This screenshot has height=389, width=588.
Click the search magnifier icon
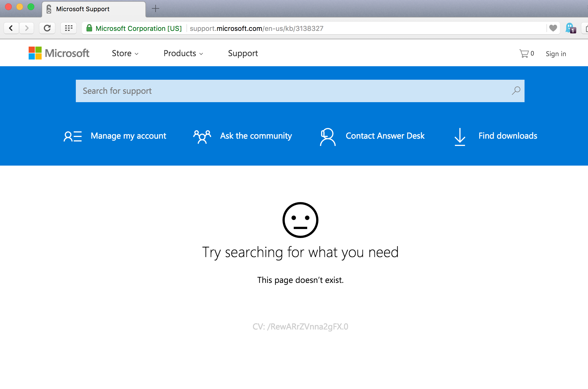516,91
